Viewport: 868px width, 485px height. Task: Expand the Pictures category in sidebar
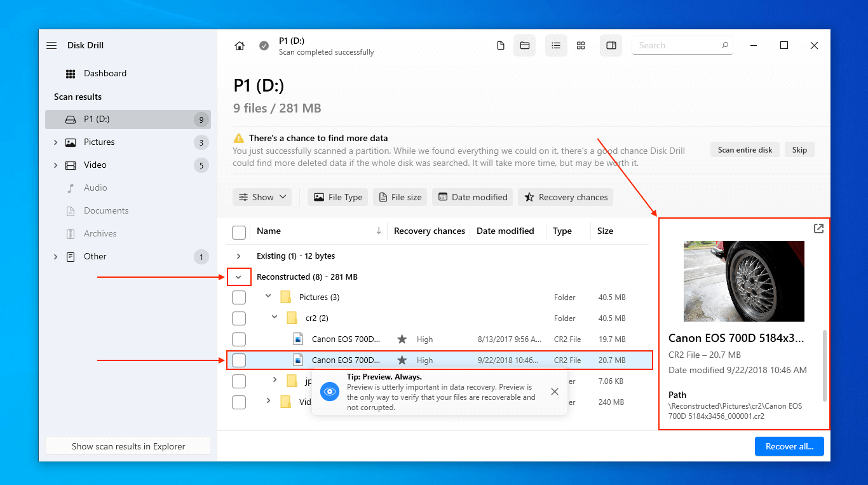pos(55,142)
